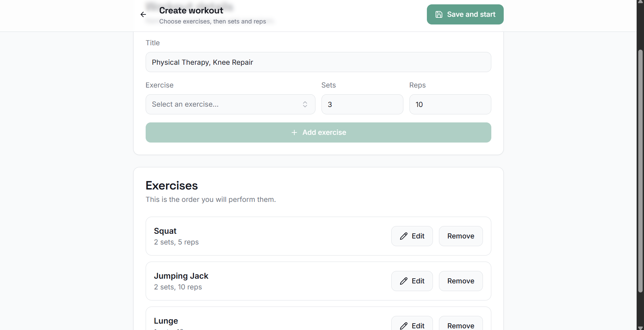Focus the Reps input field
This screenshot has width=644, height=330.
pyautogui.click(x=450, y=104)
